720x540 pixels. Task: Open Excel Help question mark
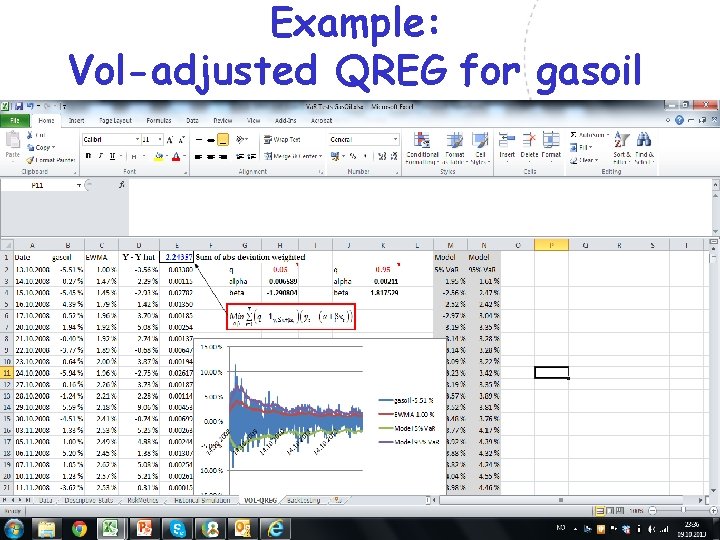(x=680, y=120)
